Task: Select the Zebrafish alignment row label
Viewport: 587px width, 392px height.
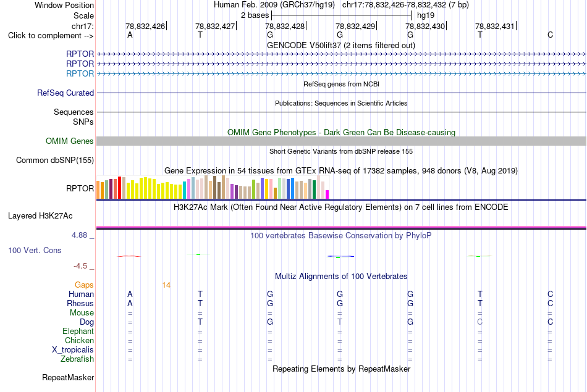Action: pos(77,359)
